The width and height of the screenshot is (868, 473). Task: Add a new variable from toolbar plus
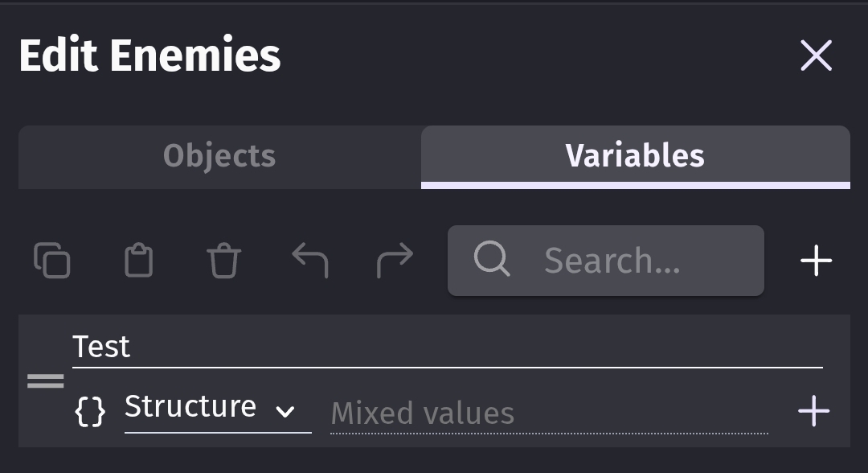coord(816,261)
